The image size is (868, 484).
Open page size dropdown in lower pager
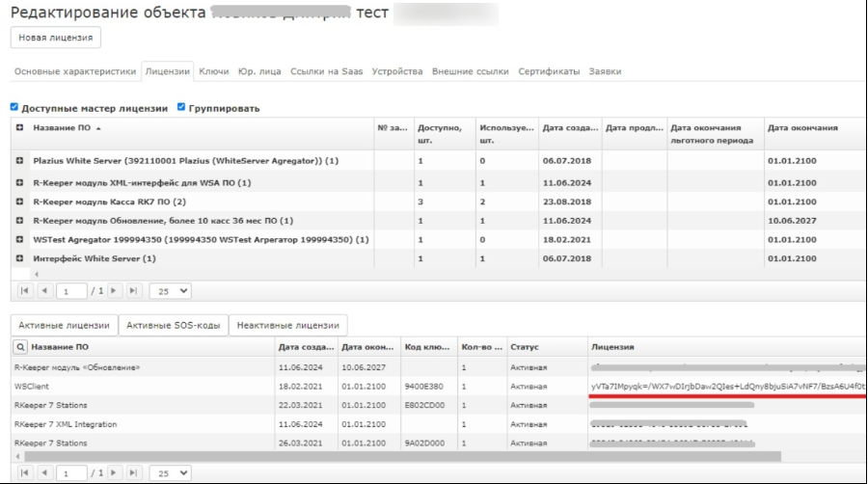pos(171,473)
